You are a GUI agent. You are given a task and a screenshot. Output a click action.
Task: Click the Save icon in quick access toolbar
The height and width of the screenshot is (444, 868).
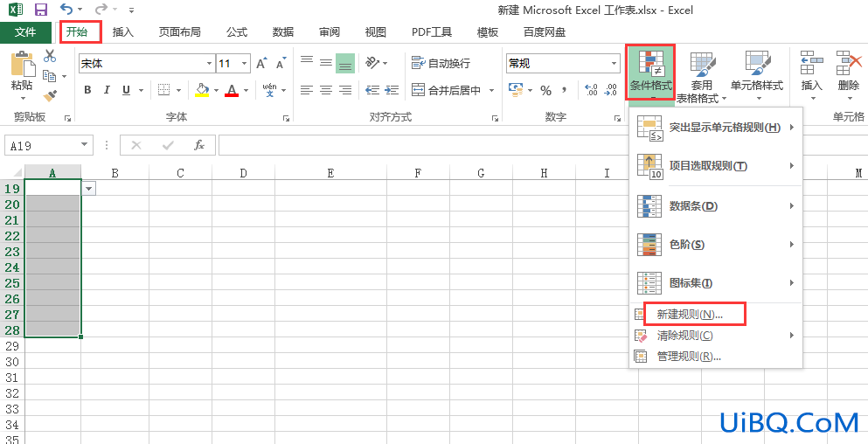[x=40, y=10]
